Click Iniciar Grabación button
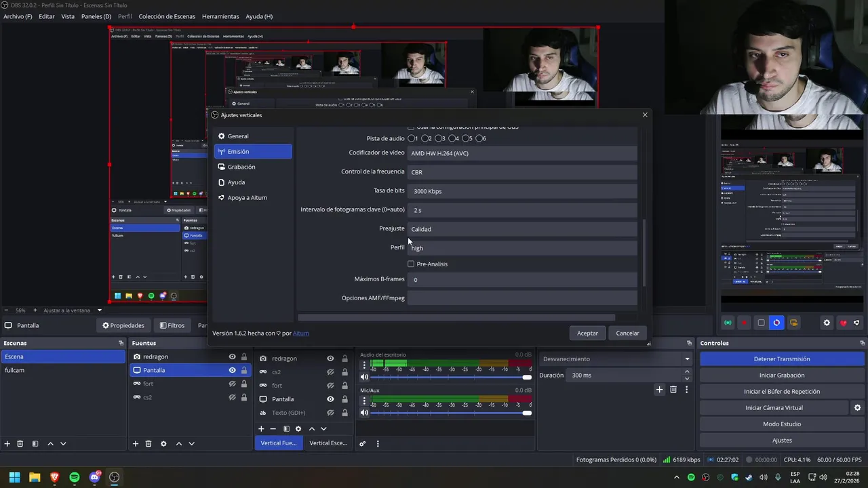The height and width of the screenshot is (488, 868). pos(782,375)
